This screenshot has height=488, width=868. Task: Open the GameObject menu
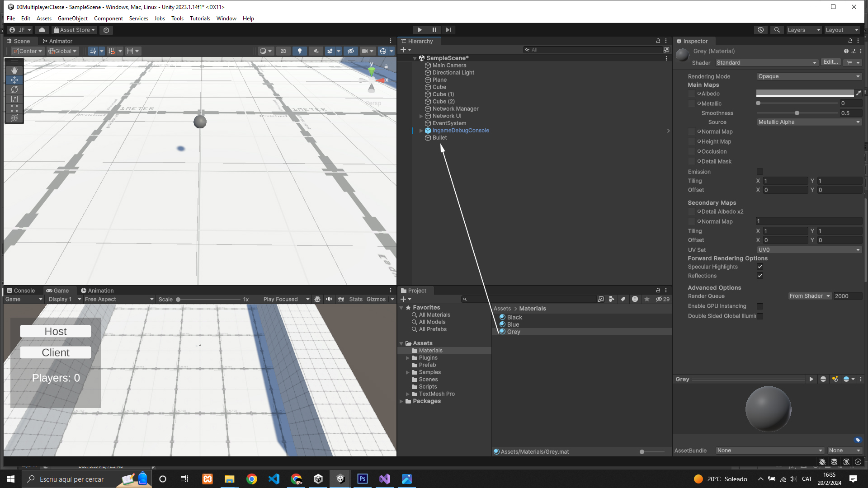pyautogui.click(x=72, y=19)
